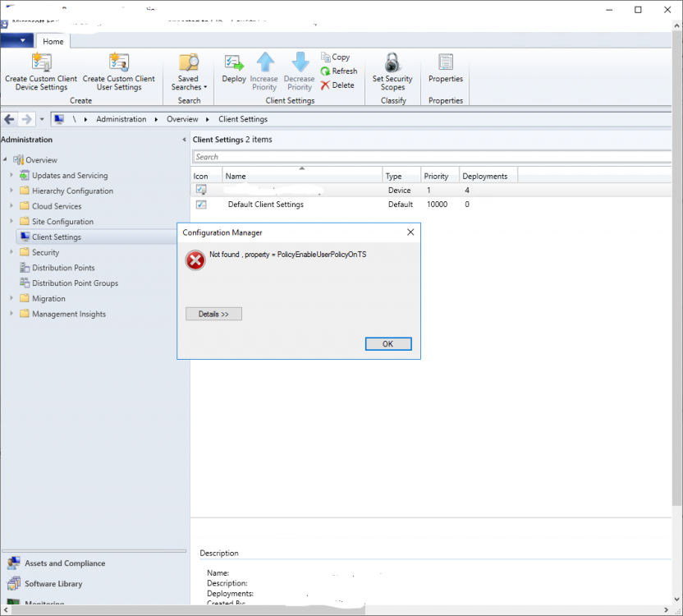This screenshot has height=616, width=683.
Task: Expand the Management Insights node
Action: [x=11, y=314]
